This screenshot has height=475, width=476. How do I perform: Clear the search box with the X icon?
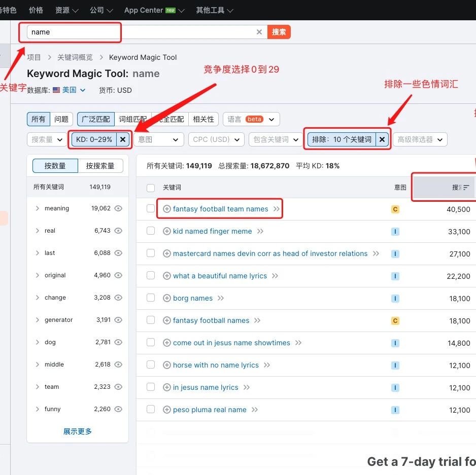[259, 32]
